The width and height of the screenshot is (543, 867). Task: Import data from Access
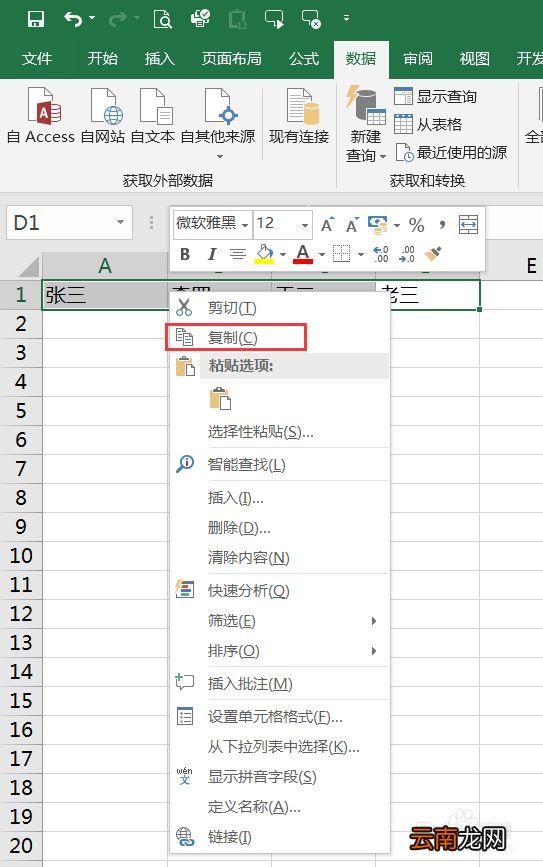tap(41, 116)
